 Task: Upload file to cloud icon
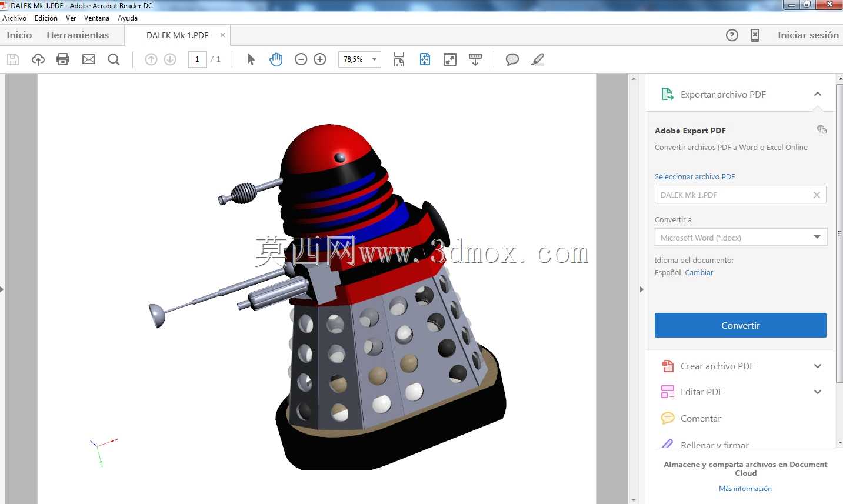tap(38, 59)
